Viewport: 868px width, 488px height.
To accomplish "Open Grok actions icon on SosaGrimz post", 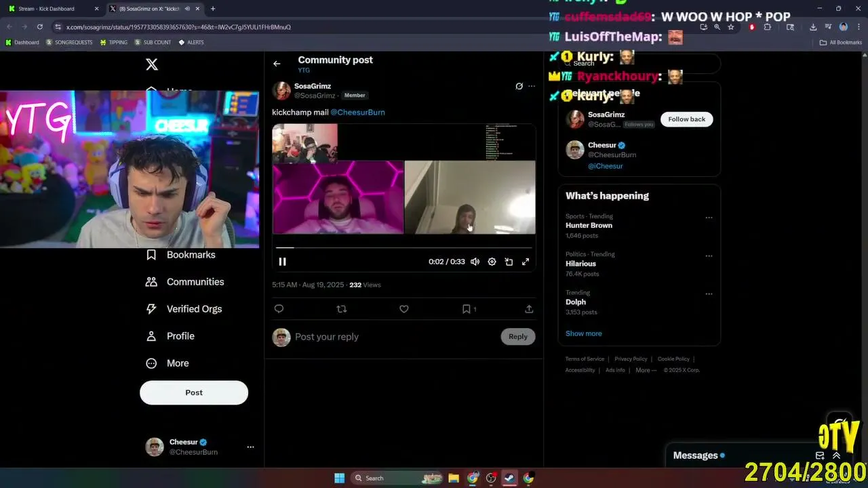I will pyautogui.click(x=519, y=86).
